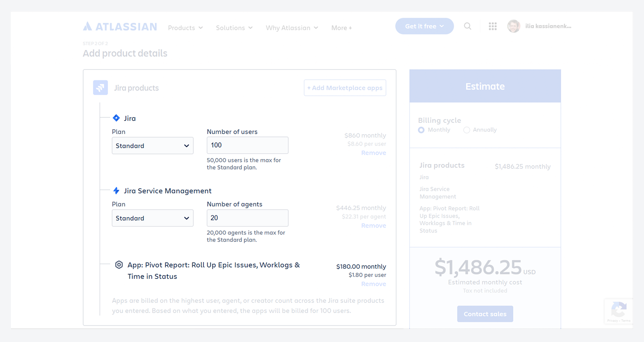
Task: Click 20,000 agents max note
Action: (246, 236)
